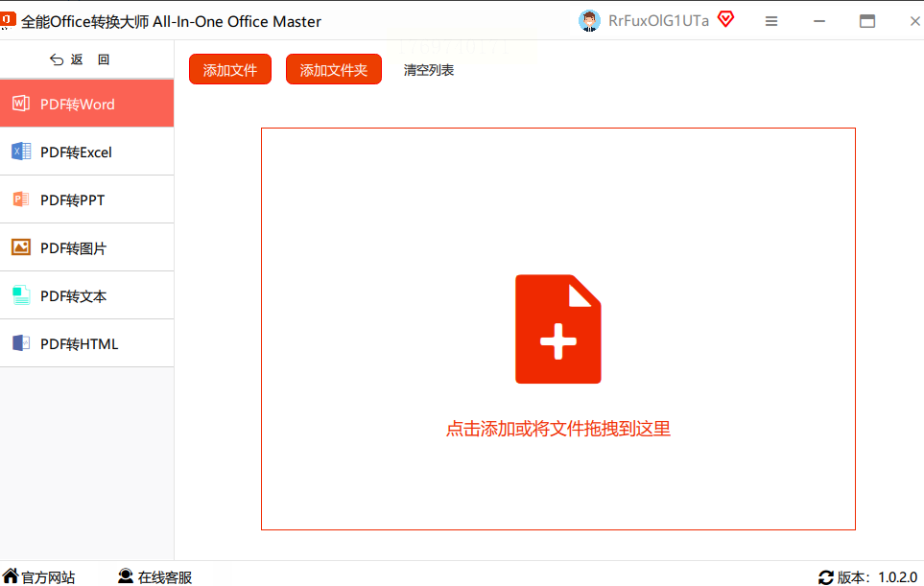This screenshot has width=924, height=586.
Task: Switch to the PDF转图片 tab
Action: tap(86, 247)
